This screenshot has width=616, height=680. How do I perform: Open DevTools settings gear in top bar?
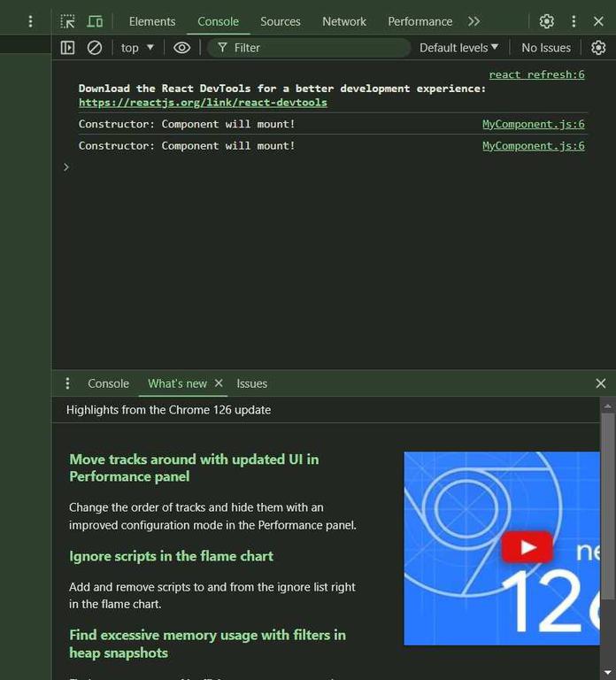pos(546,21)
